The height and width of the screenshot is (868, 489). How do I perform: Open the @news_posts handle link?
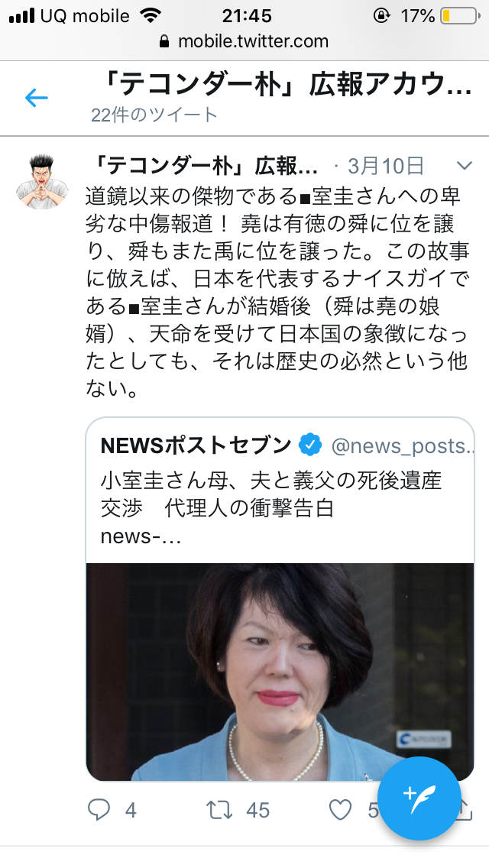(403, 445)
